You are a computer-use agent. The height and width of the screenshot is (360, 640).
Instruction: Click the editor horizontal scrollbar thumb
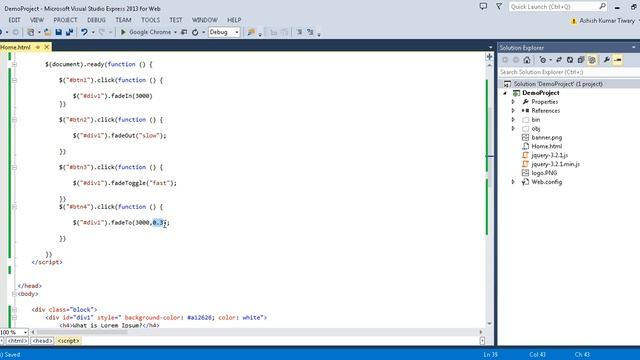(82, 332)
